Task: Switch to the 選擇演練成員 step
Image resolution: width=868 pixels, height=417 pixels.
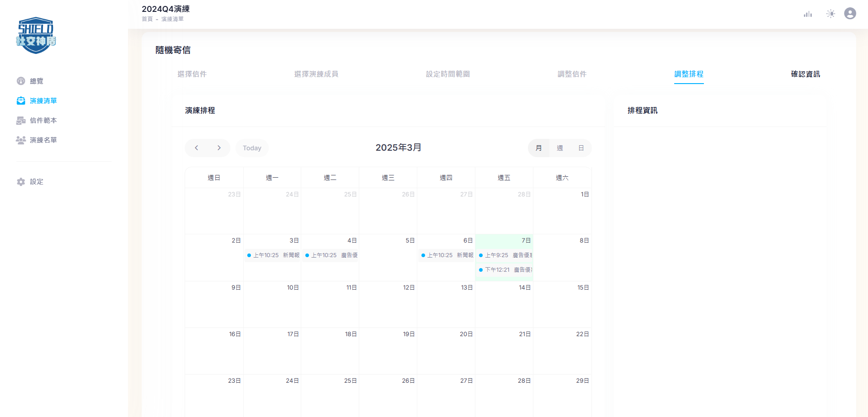Action: (x=316, y=74)
